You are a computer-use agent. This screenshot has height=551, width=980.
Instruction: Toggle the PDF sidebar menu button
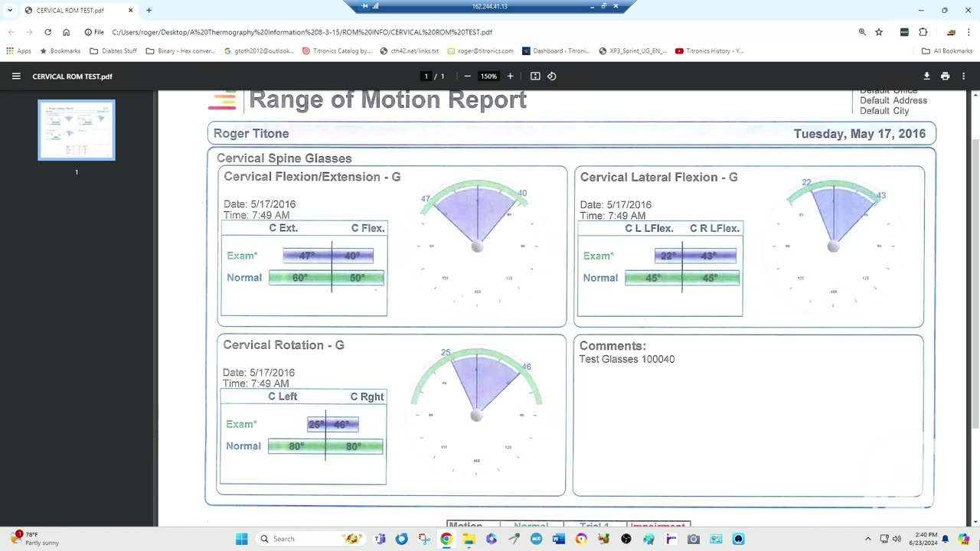click(16, 77)
